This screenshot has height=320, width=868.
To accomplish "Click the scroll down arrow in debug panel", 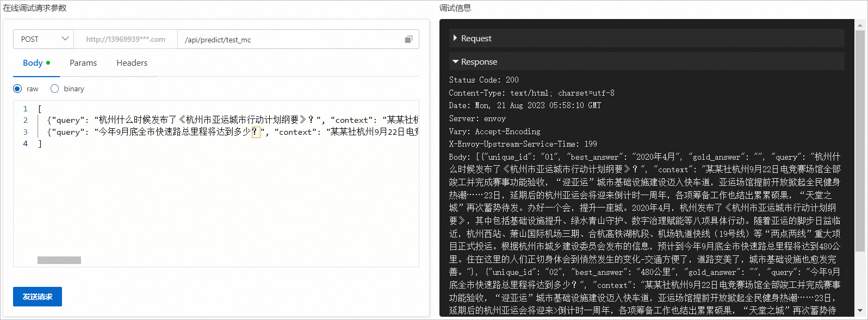I will (860, 311).
